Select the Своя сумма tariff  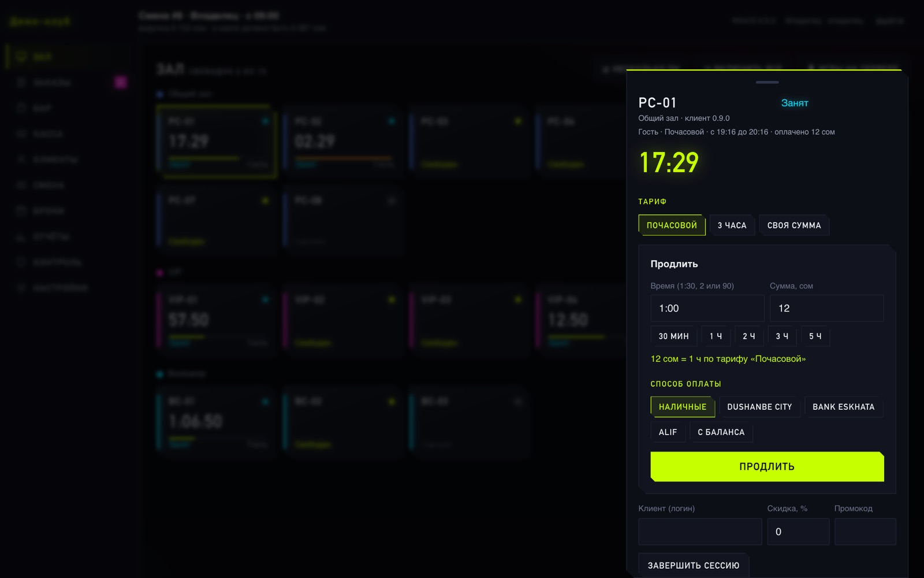coord(794,225)
